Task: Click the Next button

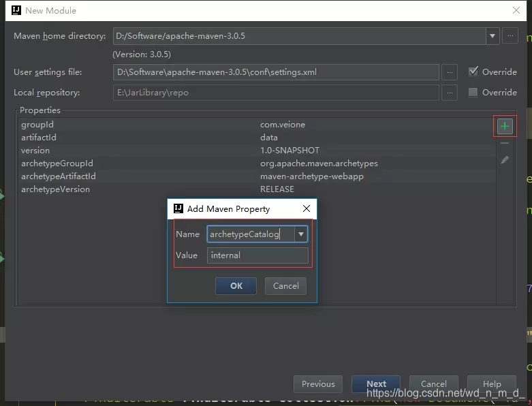Action: (376, 384)
